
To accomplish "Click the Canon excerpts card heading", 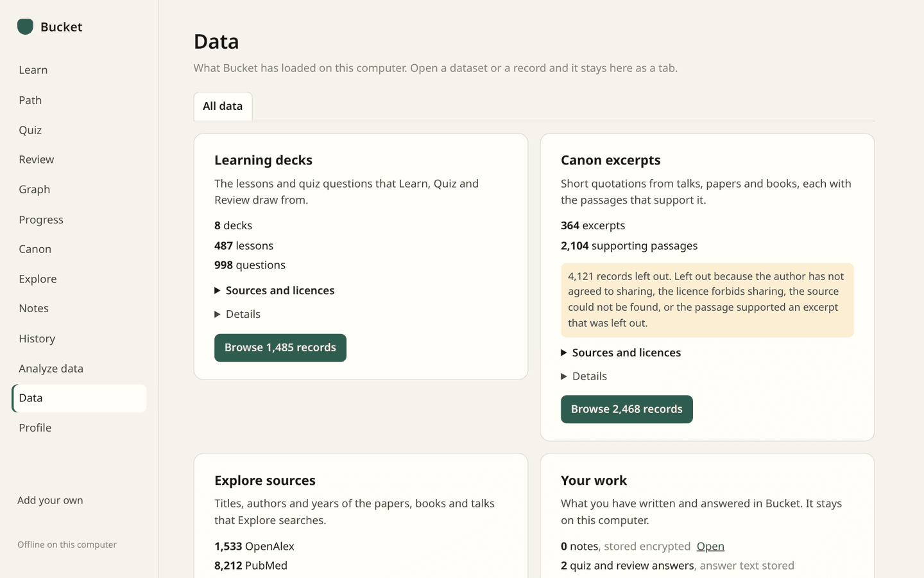I will pos(610,160).
